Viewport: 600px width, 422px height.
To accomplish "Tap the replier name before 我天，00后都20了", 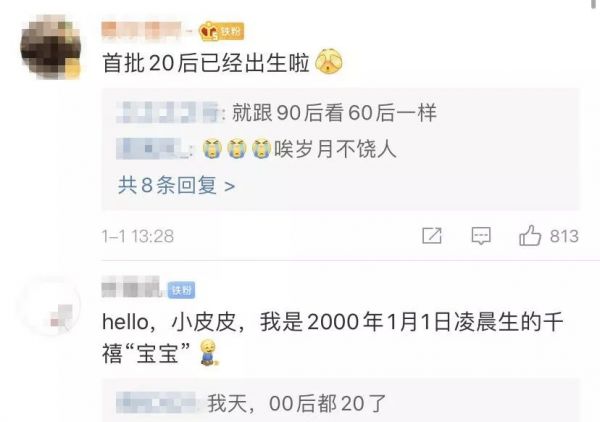I will coord(156,403).
